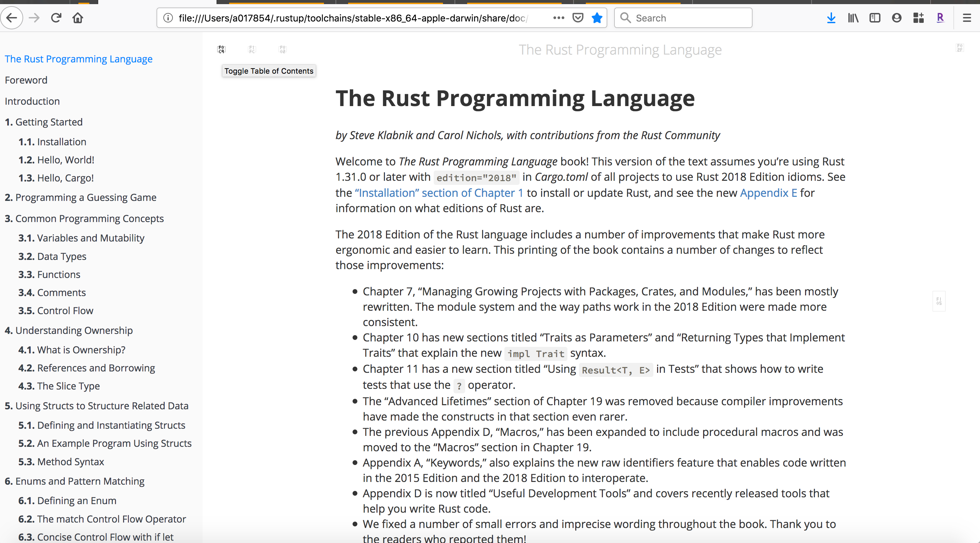980x543 pixels.
Task: Open the theme picker paint brush icon
Action: pyautogui.click(x=252, y=49)
